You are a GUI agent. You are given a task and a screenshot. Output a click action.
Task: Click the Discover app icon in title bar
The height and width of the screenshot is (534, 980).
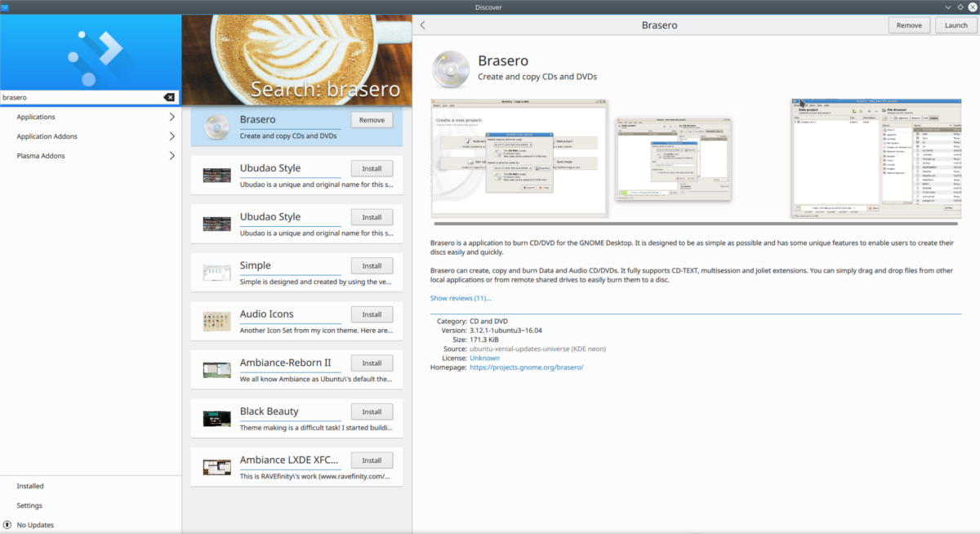[6, 7]
